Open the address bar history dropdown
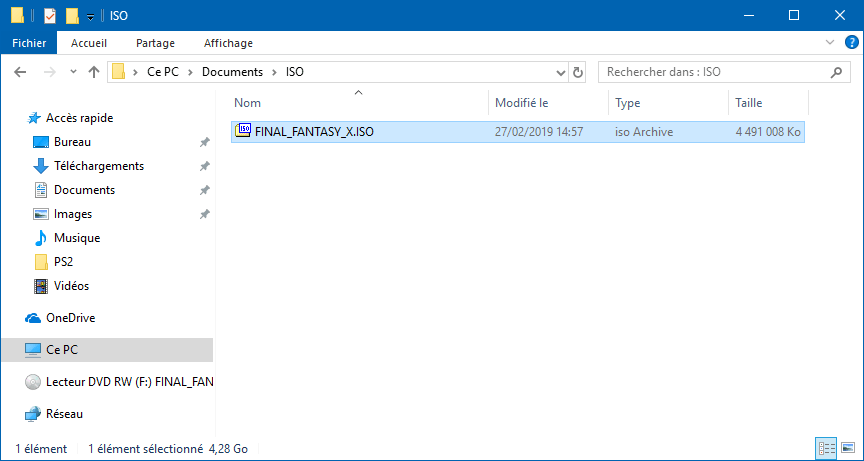 click(560, 72)
